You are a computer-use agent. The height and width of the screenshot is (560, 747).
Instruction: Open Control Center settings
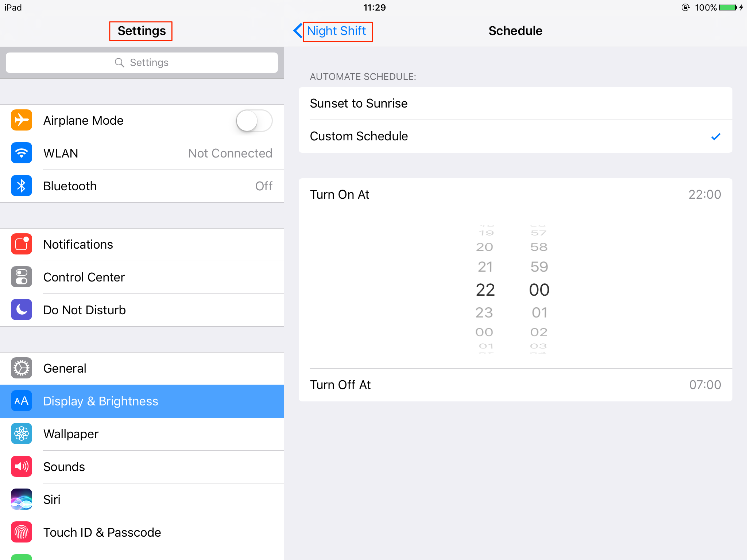pyautogui.click(x=142, y=277)
